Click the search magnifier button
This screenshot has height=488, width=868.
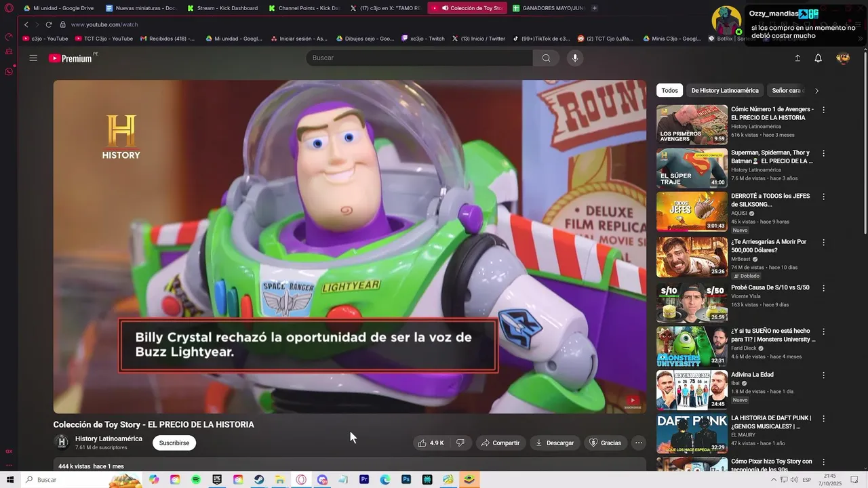[546, 58]
